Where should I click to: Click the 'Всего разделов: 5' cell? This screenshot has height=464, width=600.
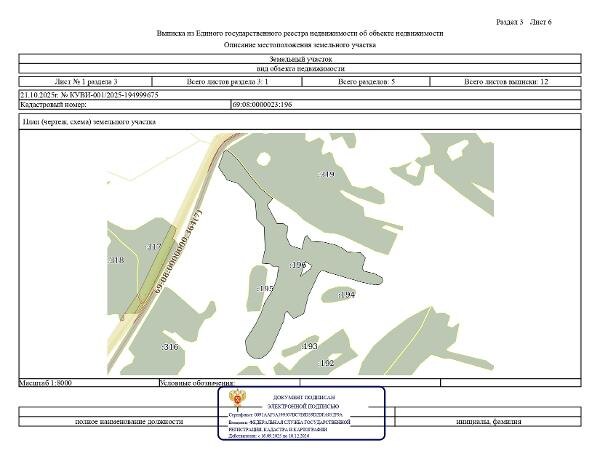coord(366,81)
